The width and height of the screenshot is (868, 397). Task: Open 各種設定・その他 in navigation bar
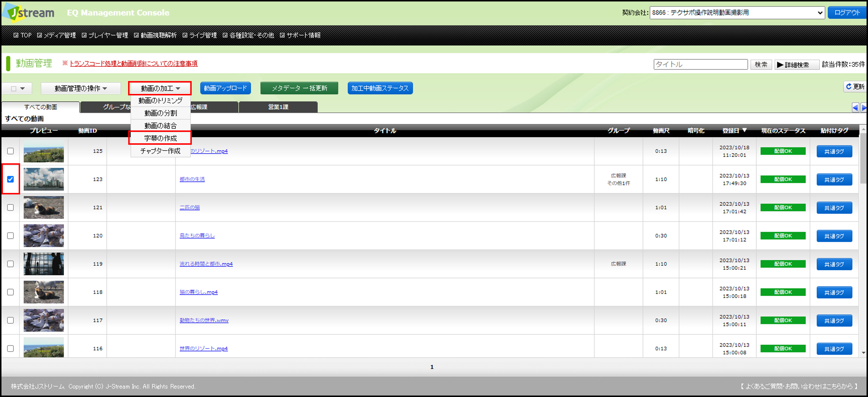click(248, 35)
